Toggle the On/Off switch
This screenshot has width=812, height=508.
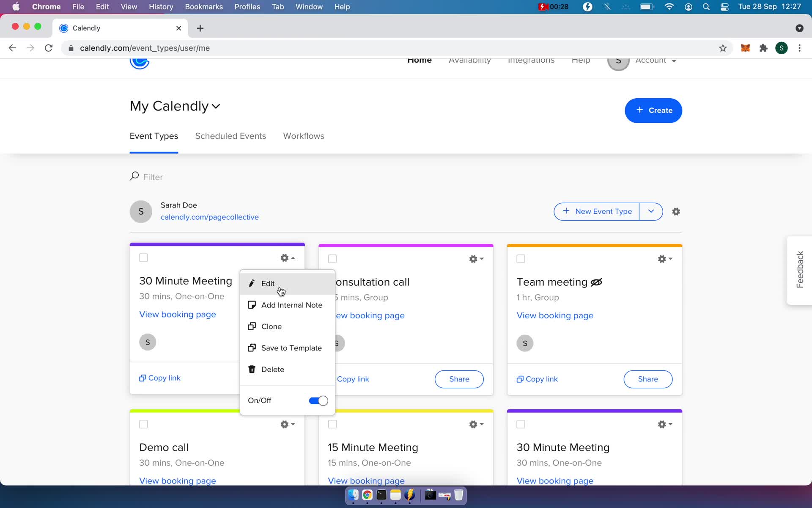click(x=318, y=400)
